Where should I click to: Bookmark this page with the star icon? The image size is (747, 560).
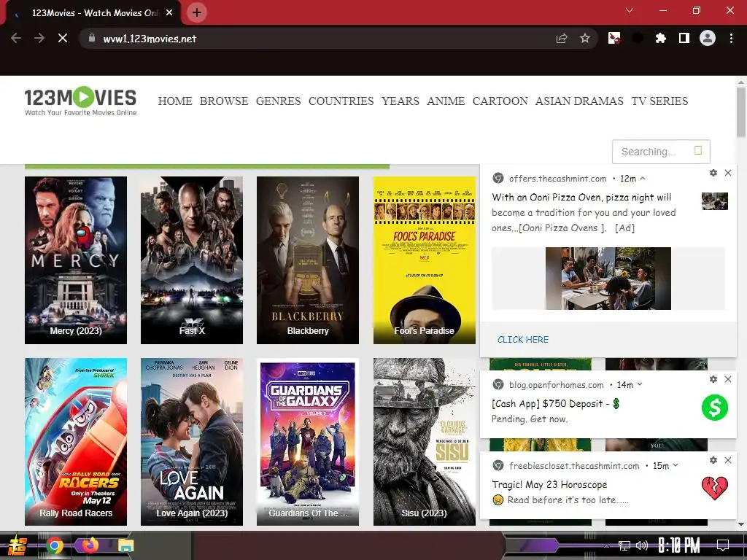tap(585, 39)
